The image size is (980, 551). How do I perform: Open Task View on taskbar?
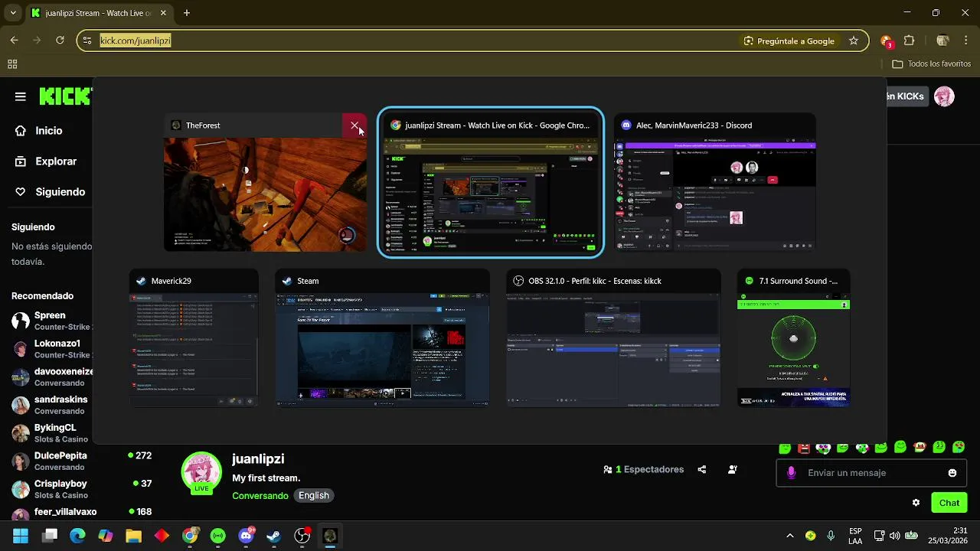coord(50,536)
